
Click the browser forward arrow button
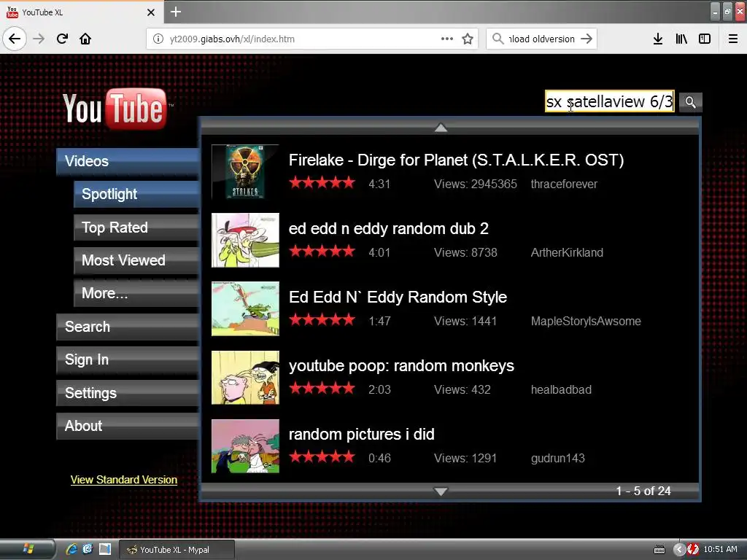pyautogui.click(x=39, y=39)
